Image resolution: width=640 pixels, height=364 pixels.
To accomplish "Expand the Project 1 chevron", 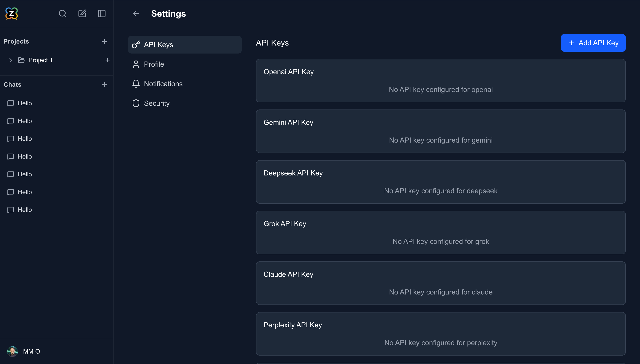I will pyautogui.click(x=10, y=60).
